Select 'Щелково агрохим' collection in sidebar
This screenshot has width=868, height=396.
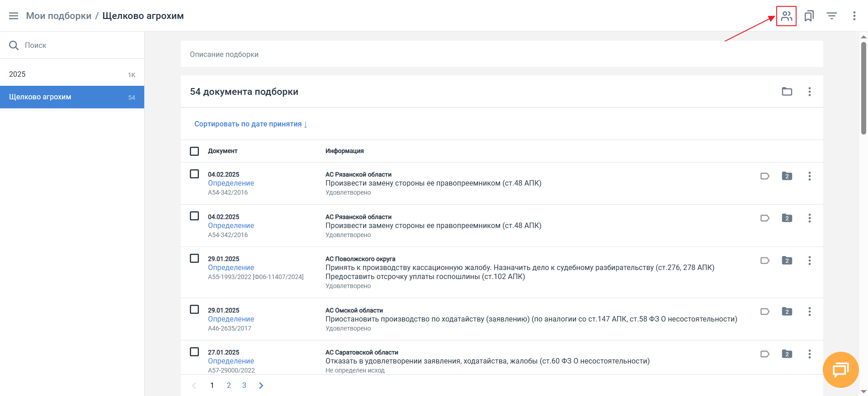pos(72,97)
